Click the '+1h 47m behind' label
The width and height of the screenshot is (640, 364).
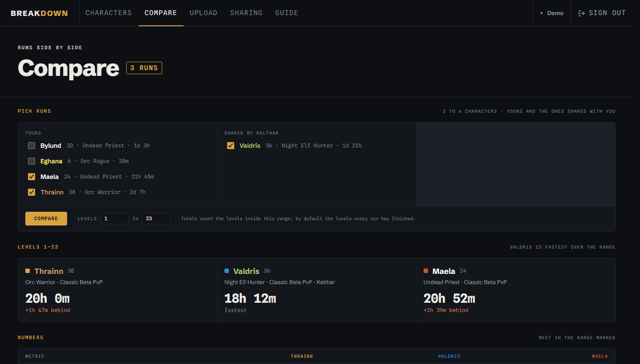(x=48, y=310)
